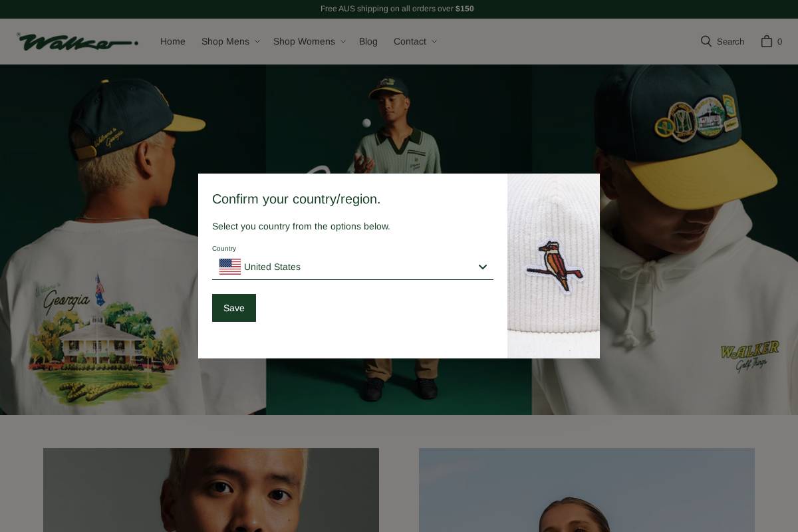Open the search panel via magnifying glass icon
The width and height of the screenshot is (798, 532).
(706, 41)
